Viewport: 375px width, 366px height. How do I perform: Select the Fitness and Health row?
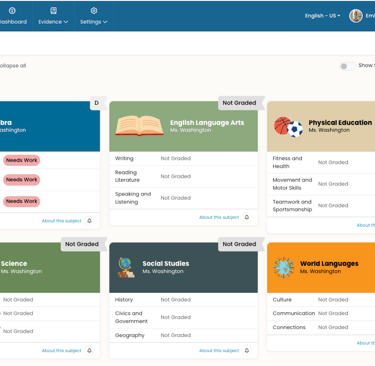pos(321,162)
